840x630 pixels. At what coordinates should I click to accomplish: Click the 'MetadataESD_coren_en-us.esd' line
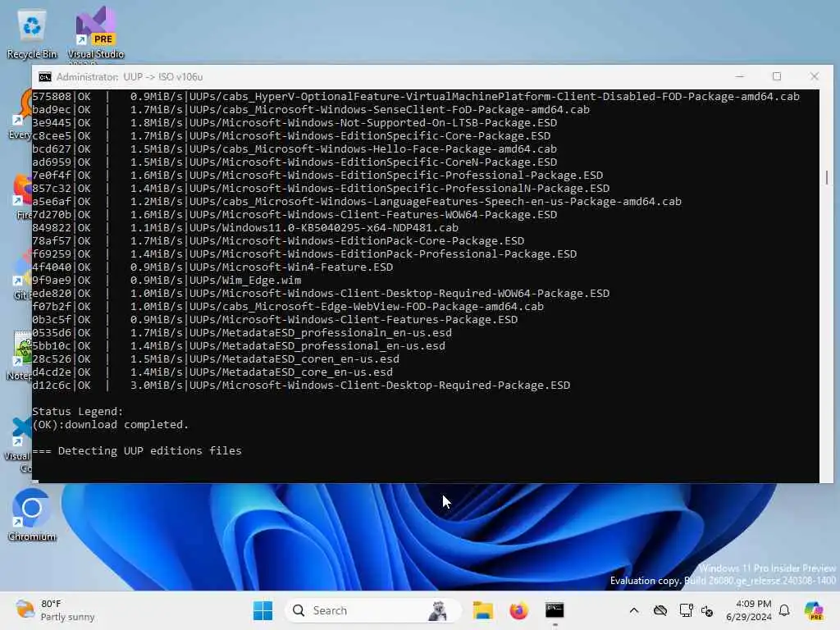pyautogui.click(x=216, y=359)
